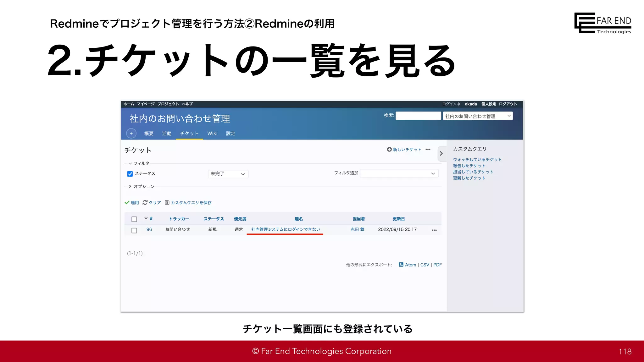Tick the checkbox for ticket 96

[x=134, y=230]
